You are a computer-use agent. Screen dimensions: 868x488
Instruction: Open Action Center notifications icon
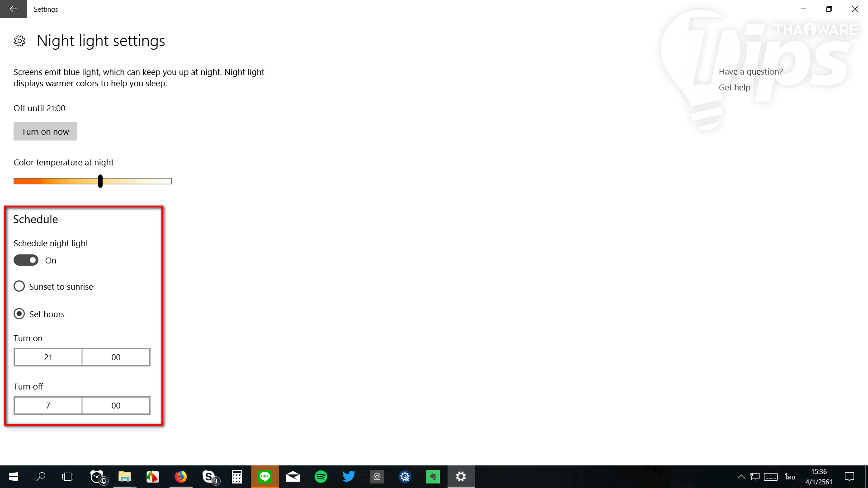pos(849,477)
